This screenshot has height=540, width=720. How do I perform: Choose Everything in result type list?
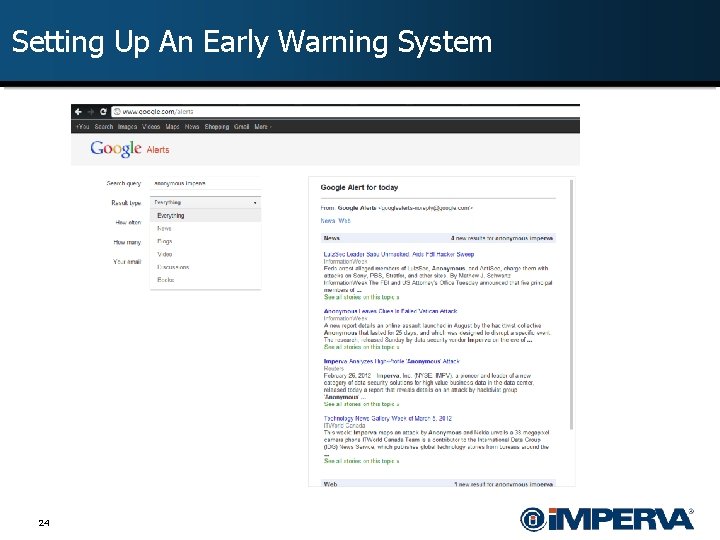point(206,215)
